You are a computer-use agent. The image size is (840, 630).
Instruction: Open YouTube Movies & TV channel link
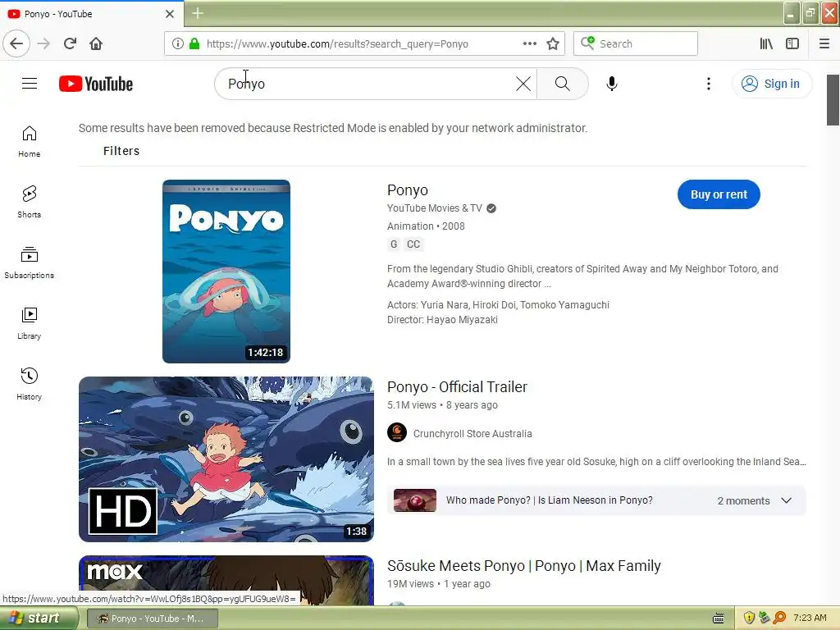[435, 208]
